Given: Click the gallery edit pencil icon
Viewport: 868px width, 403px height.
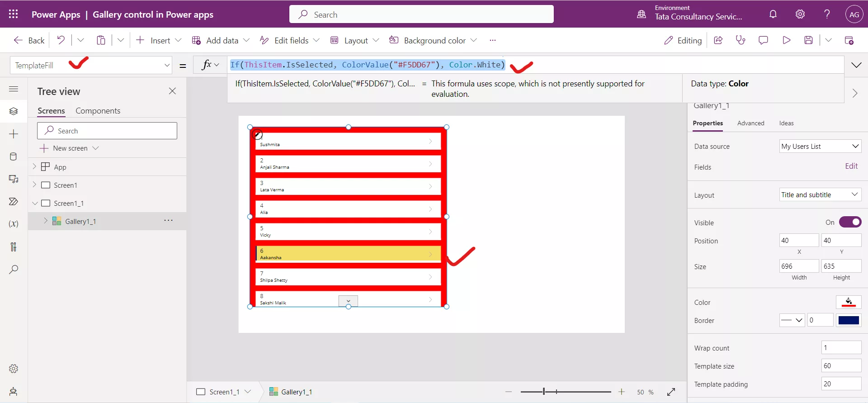Looking at the screenshot, I should [257, 134].
